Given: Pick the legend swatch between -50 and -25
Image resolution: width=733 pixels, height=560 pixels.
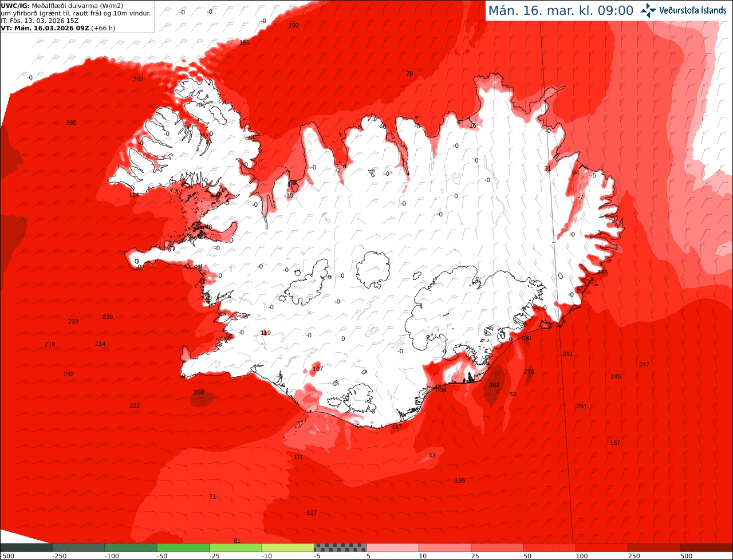Looking at the screenshot, I should pos(183,547).
